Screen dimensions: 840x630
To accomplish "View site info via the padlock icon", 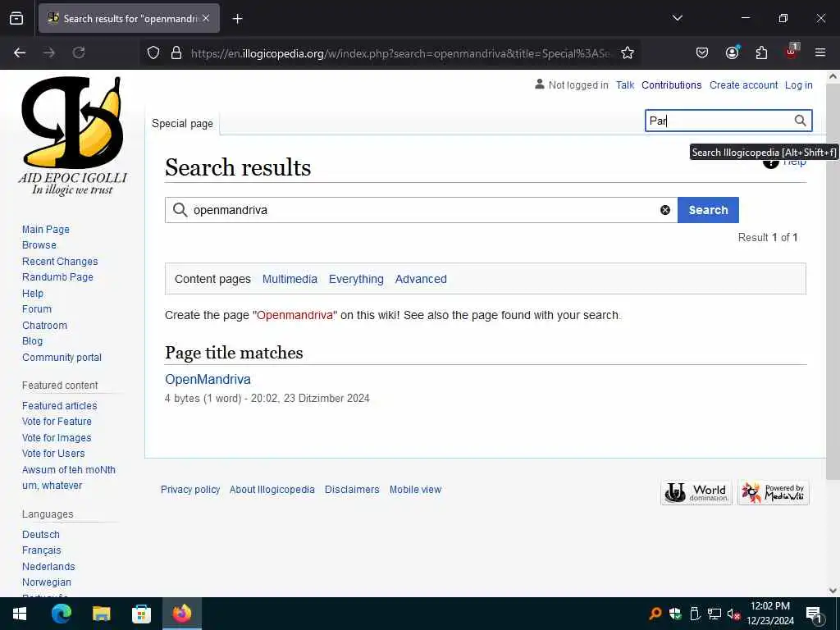I will [176, 53].
